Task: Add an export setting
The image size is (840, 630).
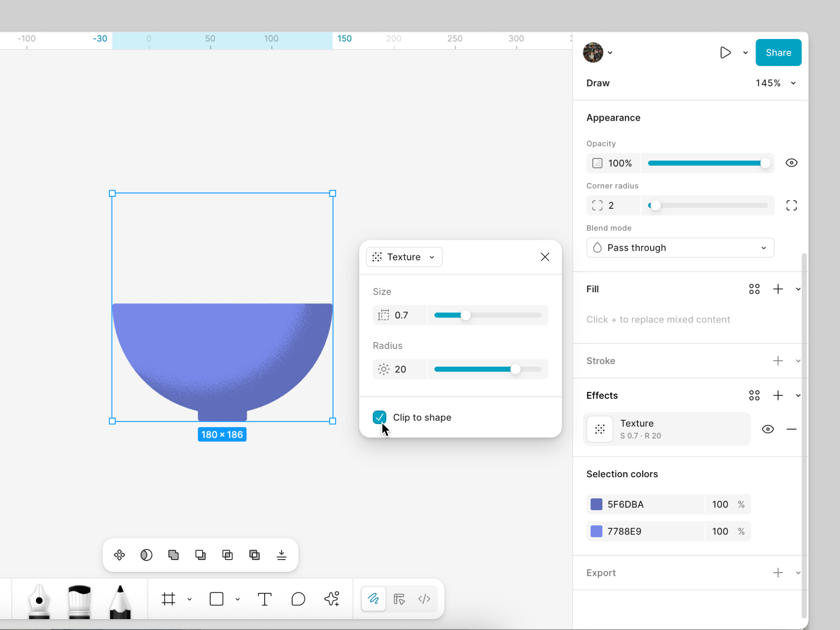Action: 778,573
